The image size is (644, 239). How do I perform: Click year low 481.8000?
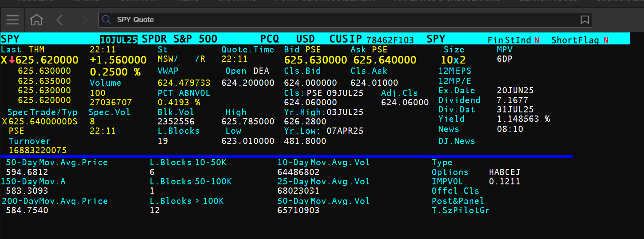[x=305, y=141]
